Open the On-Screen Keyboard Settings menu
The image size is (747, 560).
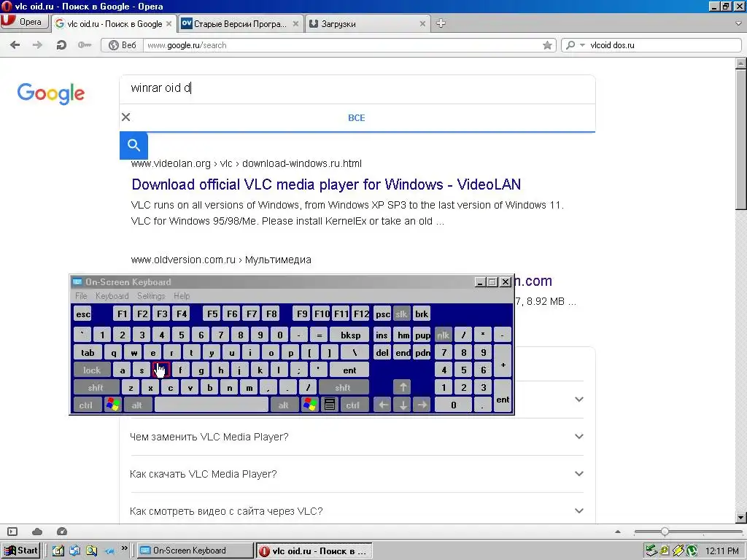tap(151, 296)
